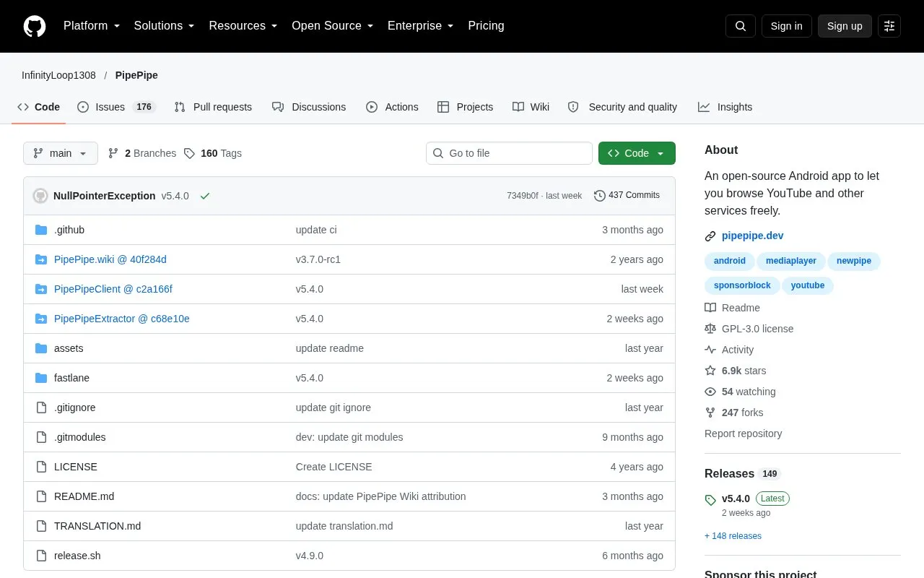Screen dimensions: 924x578
Task: Go to InfinityLoop1308 owner profile
Action: point(58,75)
